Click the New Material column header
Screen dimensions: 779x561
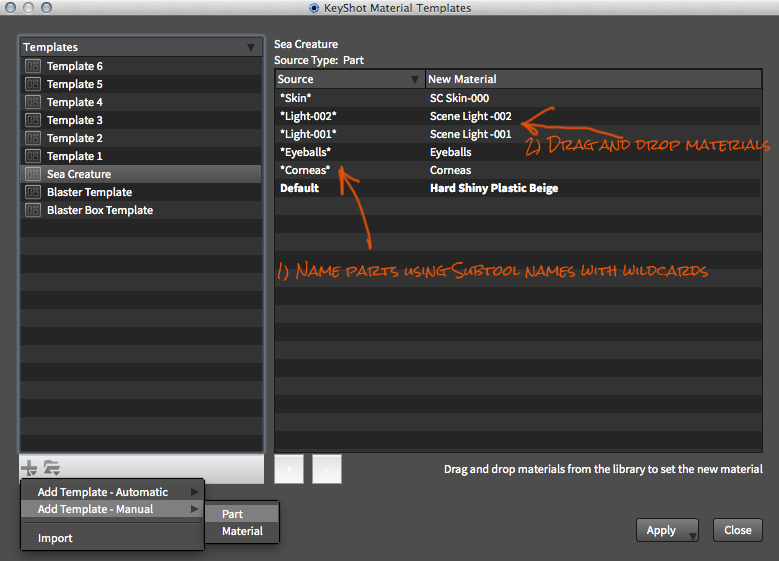point(593,79)
